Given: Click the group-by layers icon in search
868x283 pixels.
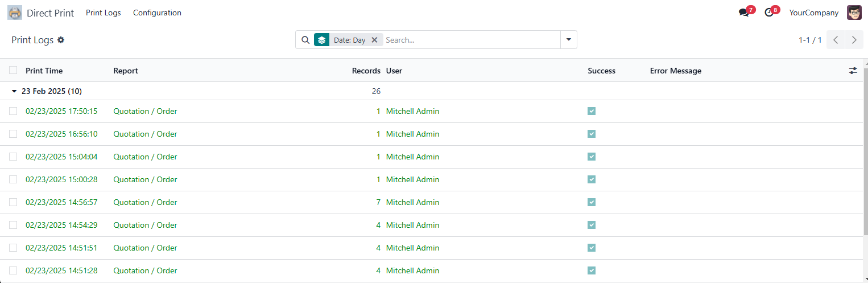Looking at the screenshot, I should (321, 40).
